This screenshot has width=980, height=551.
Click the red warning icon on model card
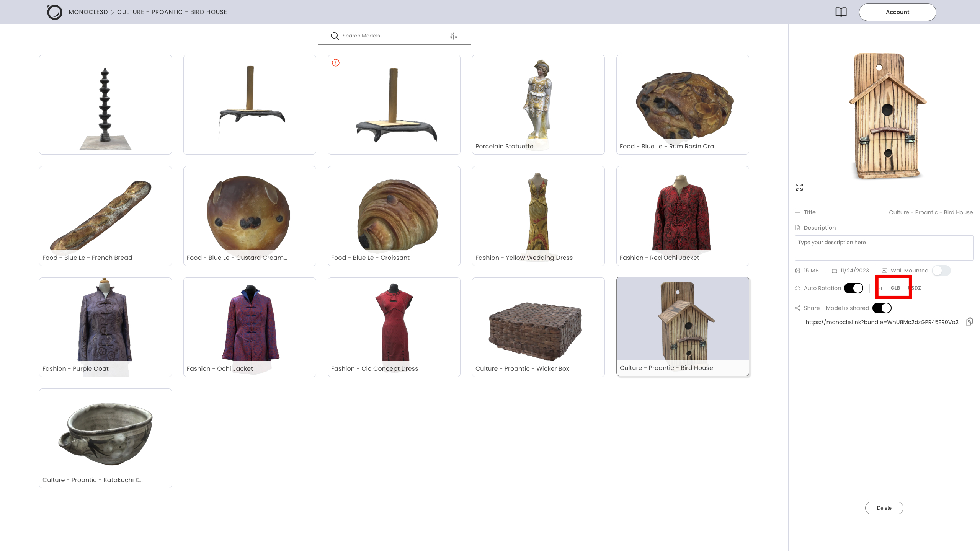[336, 63]
